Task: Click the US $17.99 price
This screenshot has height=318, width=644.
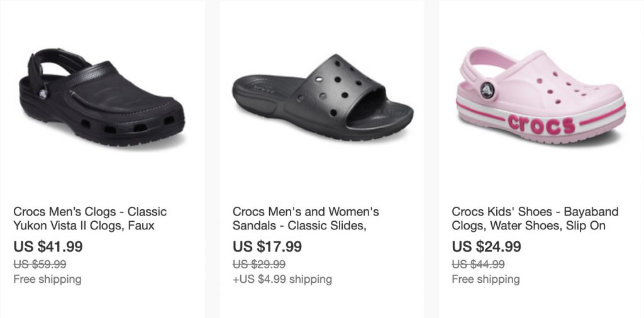Action: pos(267,247)
